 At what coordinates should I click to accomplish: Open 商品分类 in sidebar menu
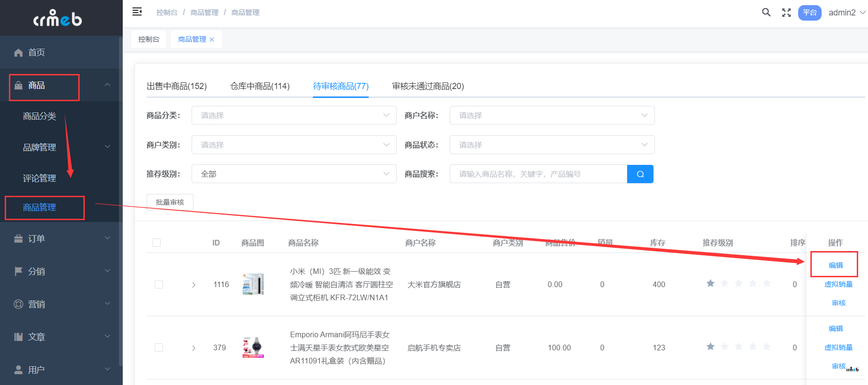39,116
